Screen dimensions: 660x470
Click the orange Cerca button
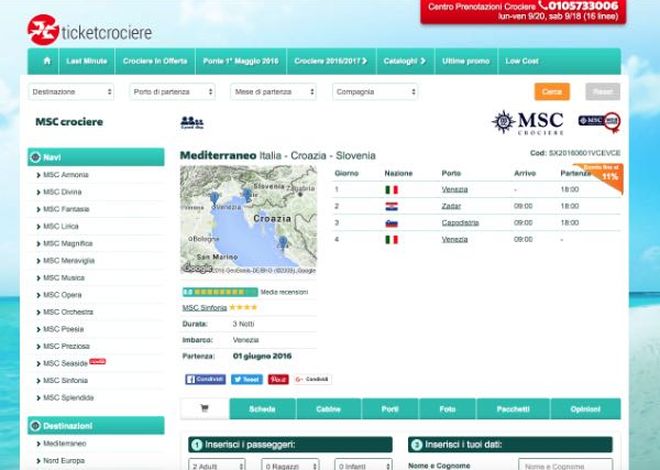pyautogui.click(x=552, y=92)
